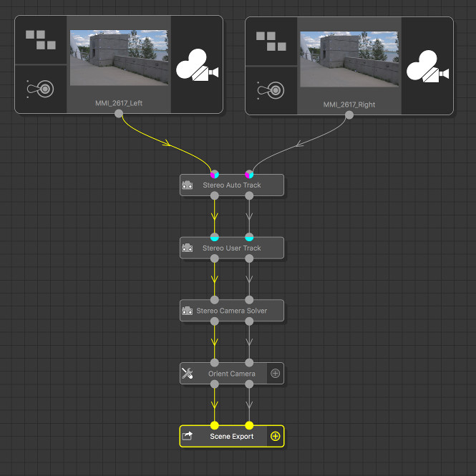Select the Stereo Auto Track node
Image resolution: width=476 pixels, height=476 pixels.
232,185
